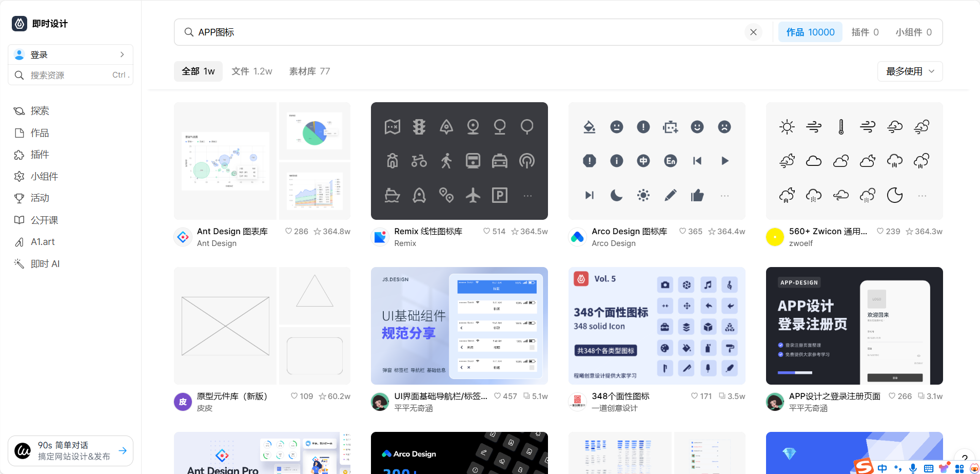
Task: Like the Arco Design 图标库 (365 hearts)
Action: (691, 232)
